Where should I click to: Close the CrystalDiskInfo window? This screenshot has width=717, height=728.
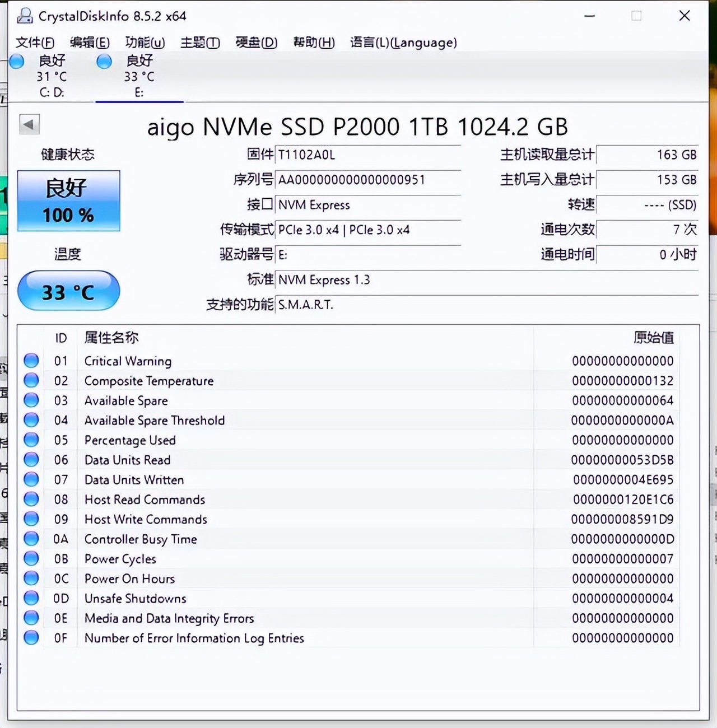685,16
